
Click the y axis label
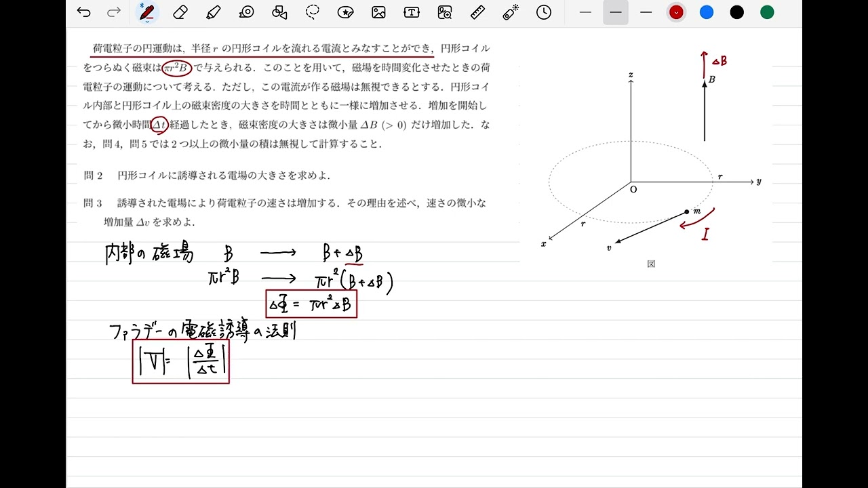pyautogui.click(x=759, y=182)
